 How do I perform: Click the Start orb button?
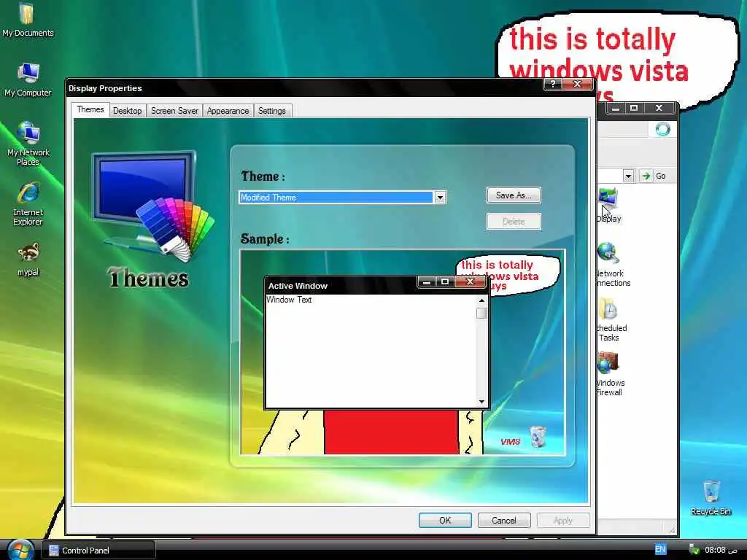pos(20,550)
